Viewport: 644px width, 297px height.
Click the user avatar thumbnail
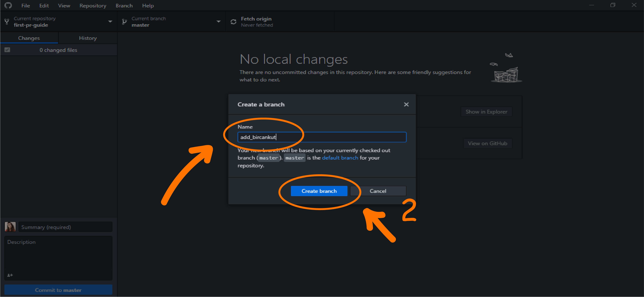pyautogui.click(x=10, y=227)
